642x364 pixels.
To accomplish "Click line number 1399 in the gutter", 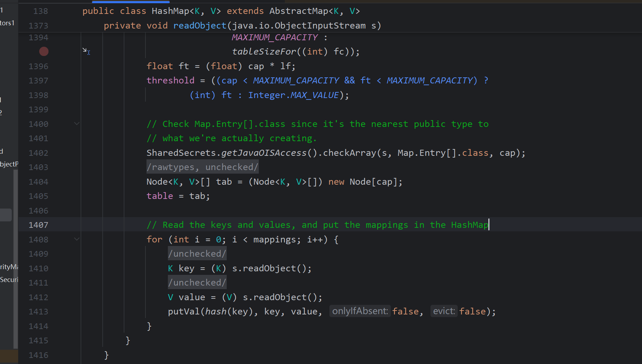I will (x=38, y=109).
